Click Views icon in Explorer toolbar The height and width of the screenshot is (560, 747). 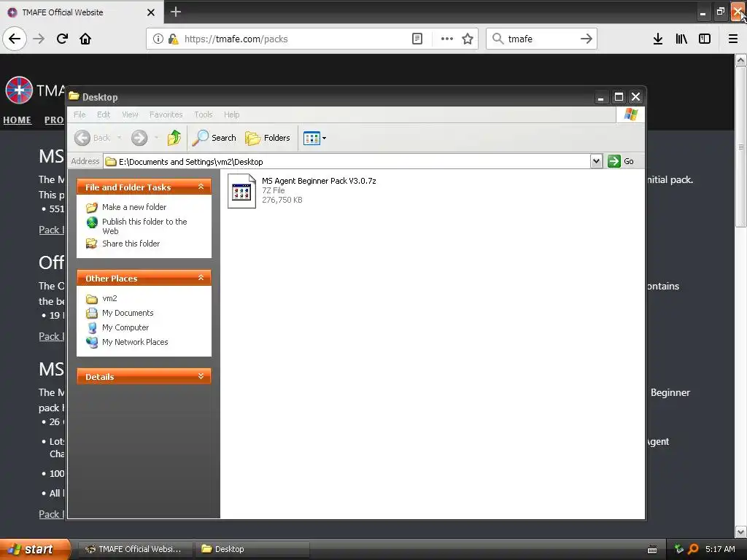[311, 138]
